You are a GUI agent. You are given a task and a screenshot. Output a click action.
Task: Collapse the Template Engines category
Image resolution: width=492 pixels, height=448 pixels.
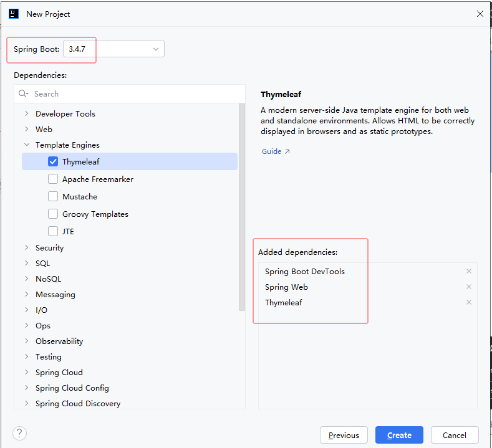tap(27, 145)
